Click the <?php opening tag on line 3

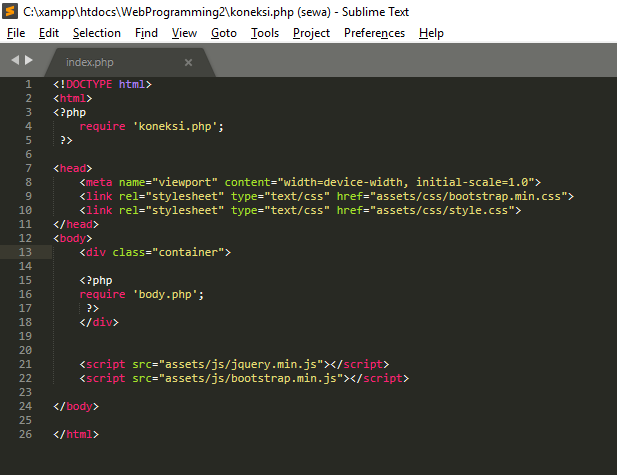pyautogui.click(x=70, y=113)
